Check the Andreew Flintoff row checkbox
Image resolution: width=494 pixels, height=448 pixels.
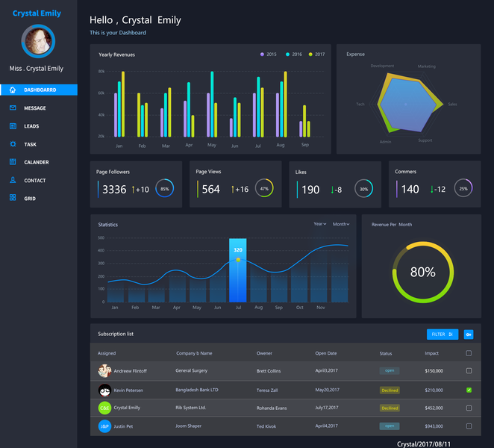pos(469,371)
